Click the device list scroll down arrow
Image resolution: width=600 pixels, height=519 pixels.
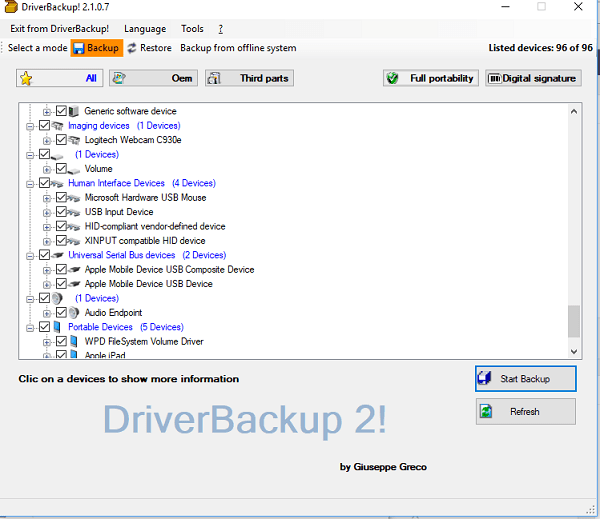pos(574,351)
